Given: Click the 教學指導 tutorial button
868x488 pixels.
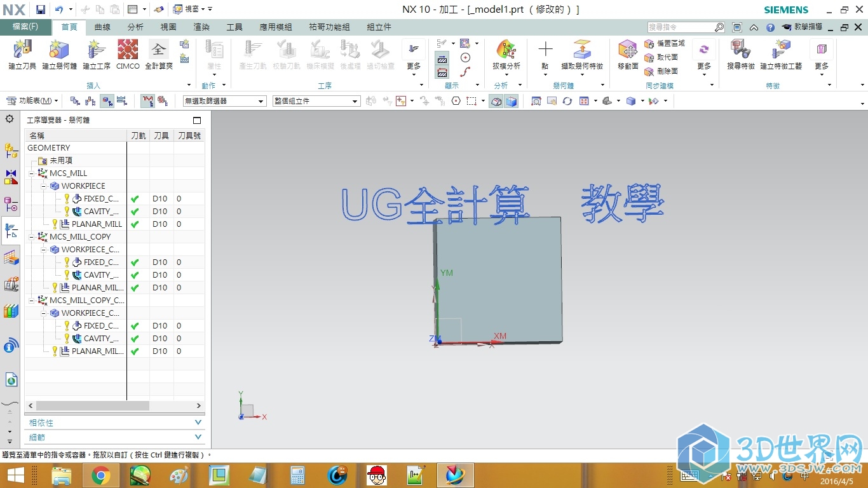Looking at the screenshot, I should [802, 27].
